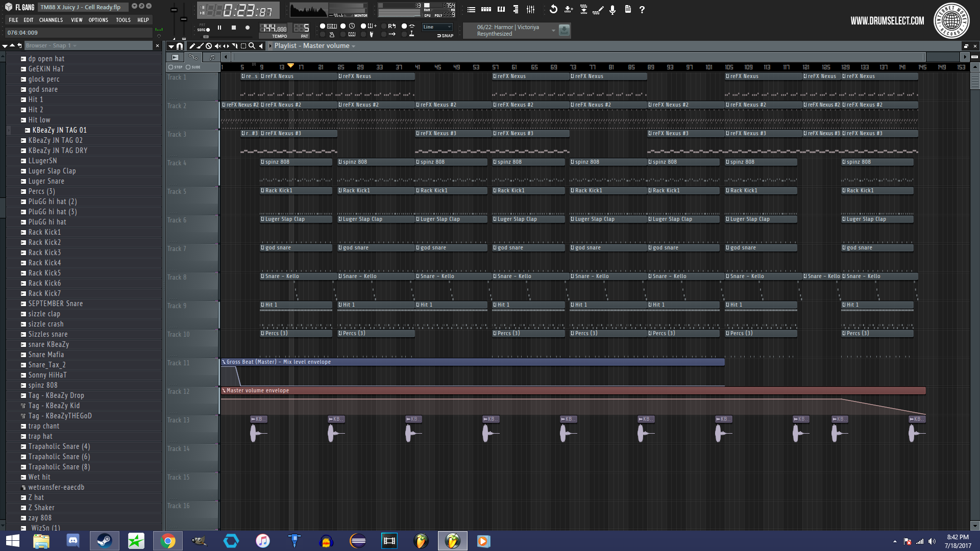Open browser options down arrow

click(5, 46)
